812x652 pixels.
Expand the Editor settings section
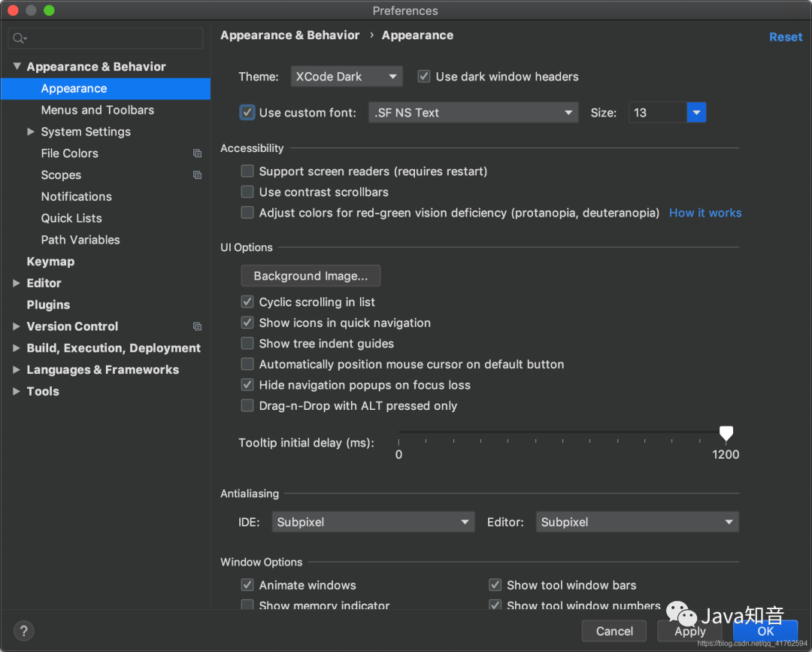pos(17,284)
